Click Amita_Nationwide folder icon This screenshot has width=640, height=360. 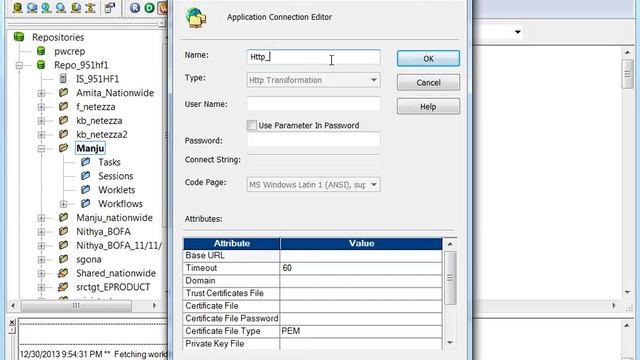click(x=63, y=93)
